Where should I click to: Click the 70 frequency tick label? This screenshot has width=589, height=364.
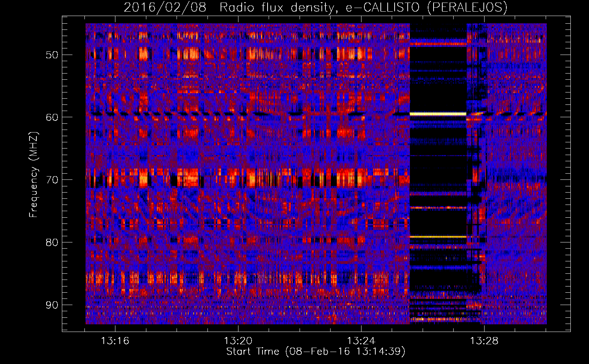52,180
